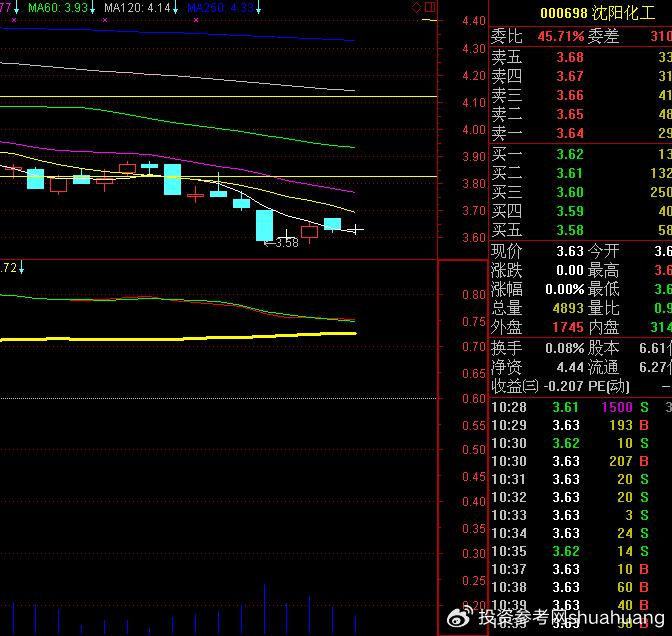This screenshot has width=672, height=636.
Task: Click the cyan arrow after MA60: 3.93
Action: click(x=92, y=8)
